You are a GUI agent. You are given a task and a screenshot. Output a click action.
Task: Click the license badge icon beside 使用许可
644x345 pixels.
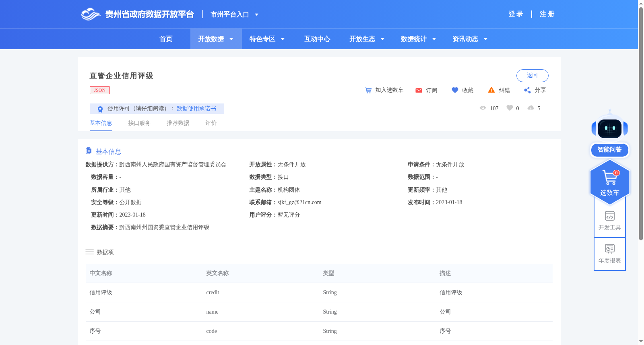point(100,109)
